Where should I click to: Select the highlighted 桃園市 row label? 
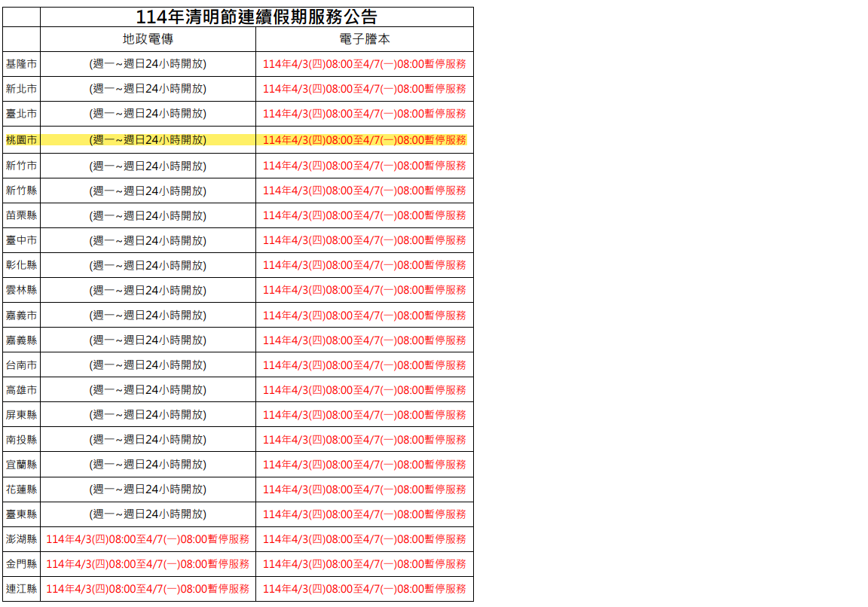pos(22,140)
